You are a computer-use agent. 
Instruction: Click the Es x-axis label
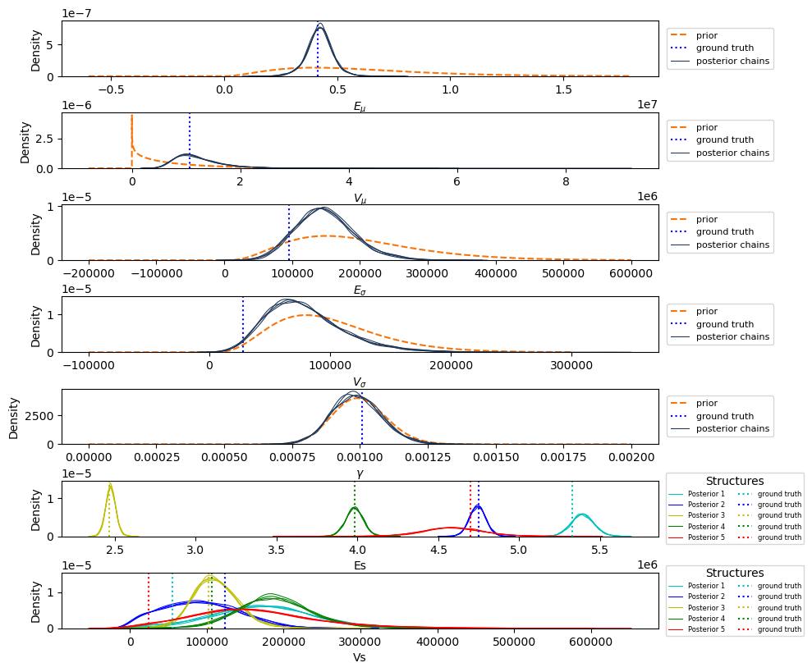coord(360,565)
